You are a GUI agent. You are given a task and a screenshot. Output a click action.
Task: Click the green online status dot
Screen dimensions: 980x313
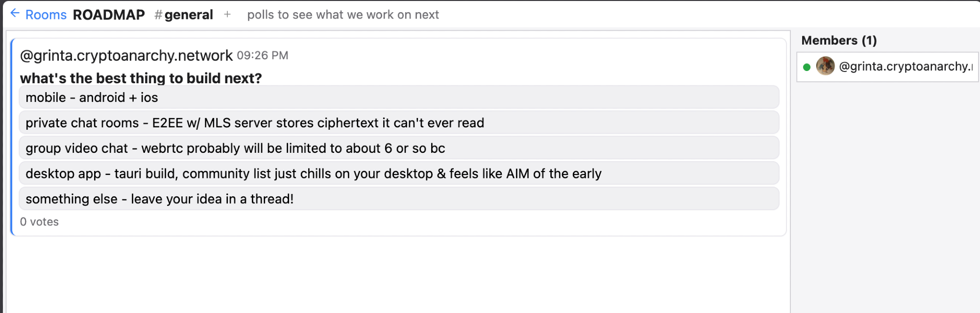[807, 67]
